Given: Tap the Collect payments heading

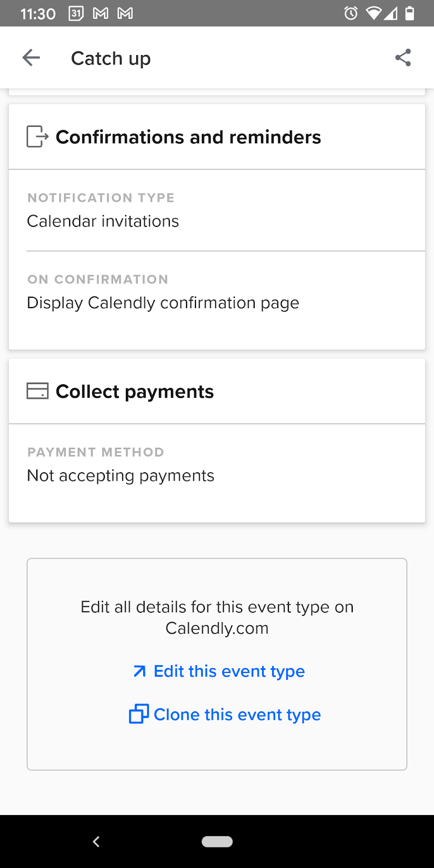Looking at the screenshot, I should [x=135, y=392].
